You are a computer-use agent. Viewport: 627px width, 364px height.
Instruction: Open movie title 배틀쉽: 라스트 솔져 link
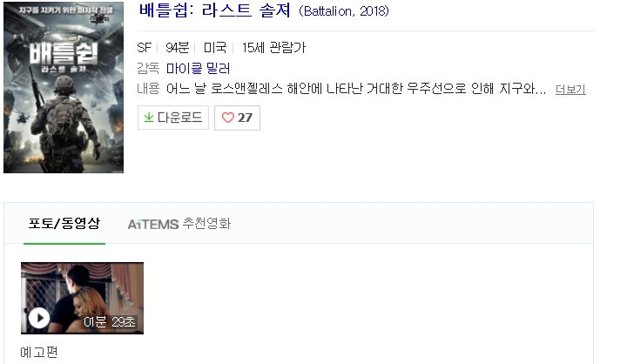coord(215,10)
